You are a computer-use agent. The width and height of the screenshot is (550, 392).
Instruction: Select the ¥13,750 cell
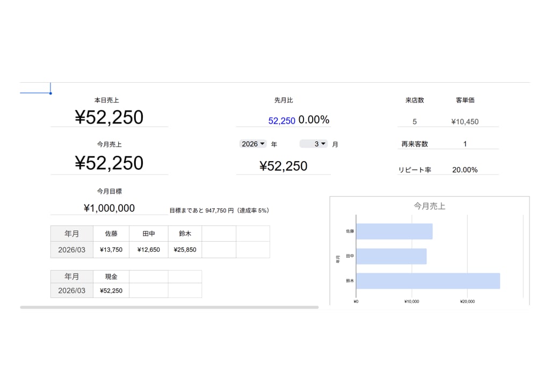pyautogui.click(x=111, y=250)
